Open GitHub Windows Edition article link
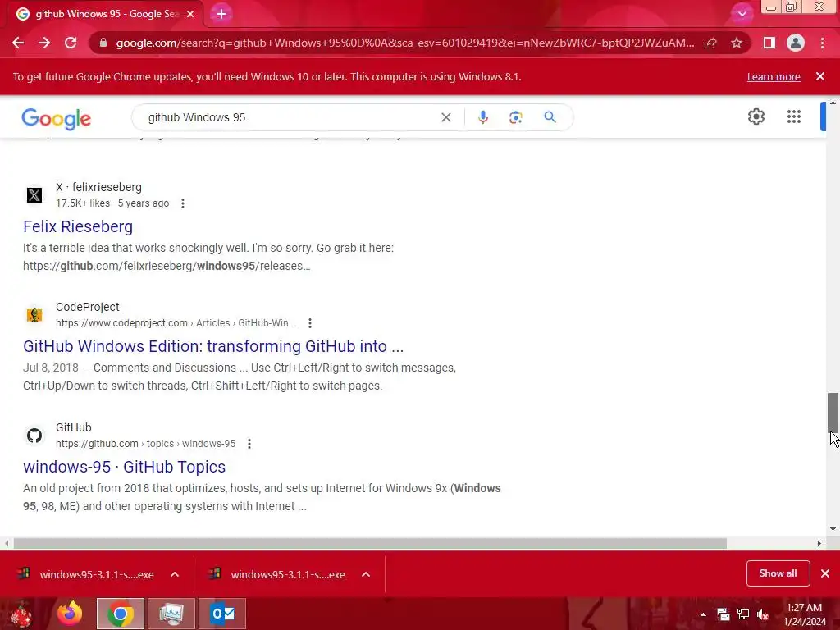 pyautogui.click(x=213, y=347)
